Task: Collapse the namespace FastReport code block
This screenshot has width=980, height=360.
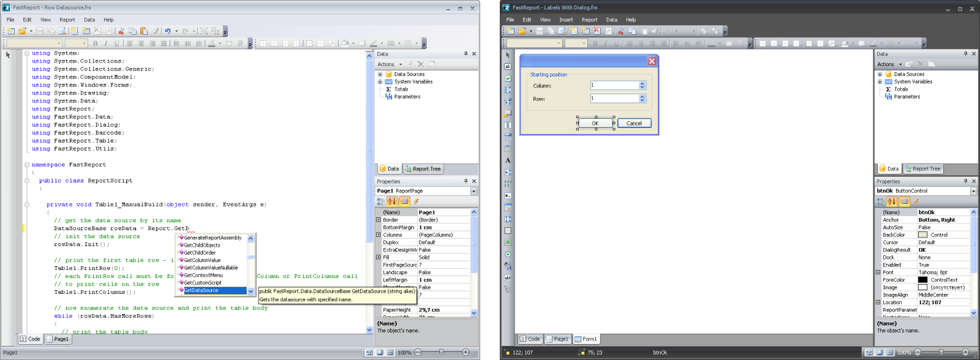Action: point(27,165)
